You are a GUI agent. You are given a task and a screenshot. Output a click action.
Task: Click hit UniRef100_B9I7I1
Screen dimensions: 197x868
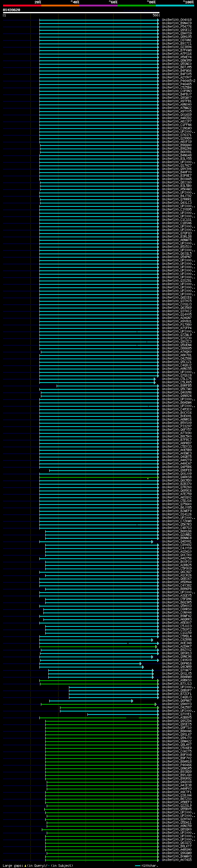[x=177, y=43]
